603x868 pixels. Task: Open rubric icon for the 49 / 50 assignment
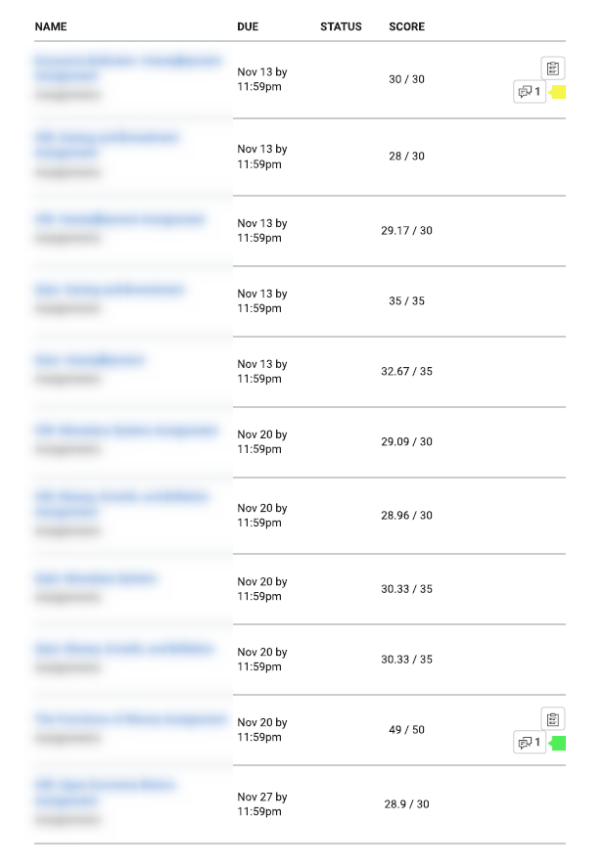click(553, 719)
